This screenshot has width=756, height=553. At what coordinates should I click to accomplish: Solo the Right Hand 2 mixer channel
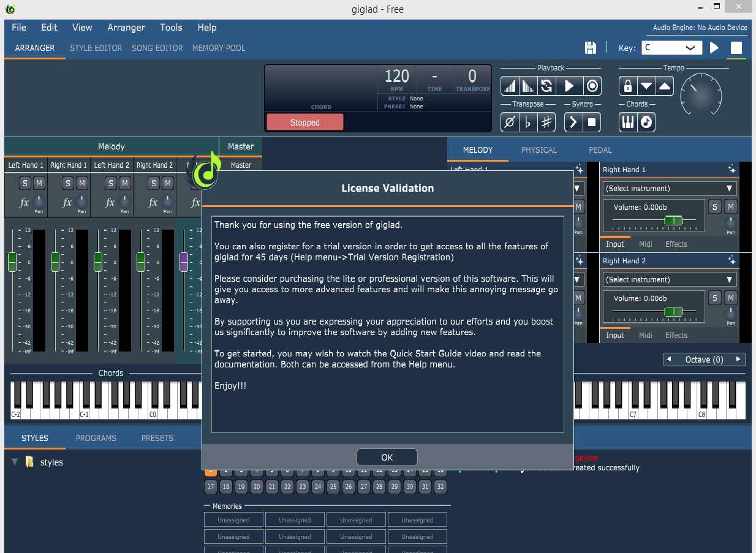point(153,183)
